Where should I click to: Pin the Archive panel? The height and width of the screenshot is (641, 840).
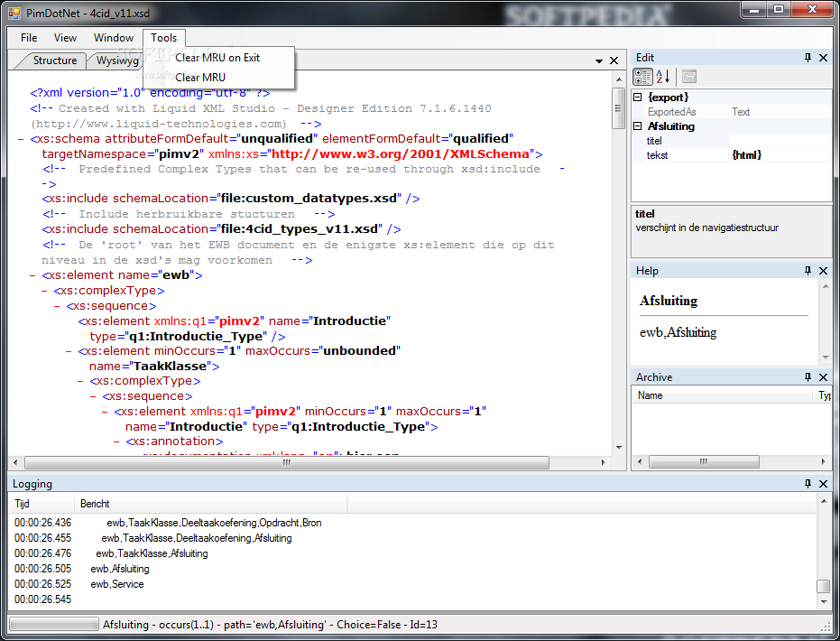[808, 377]
